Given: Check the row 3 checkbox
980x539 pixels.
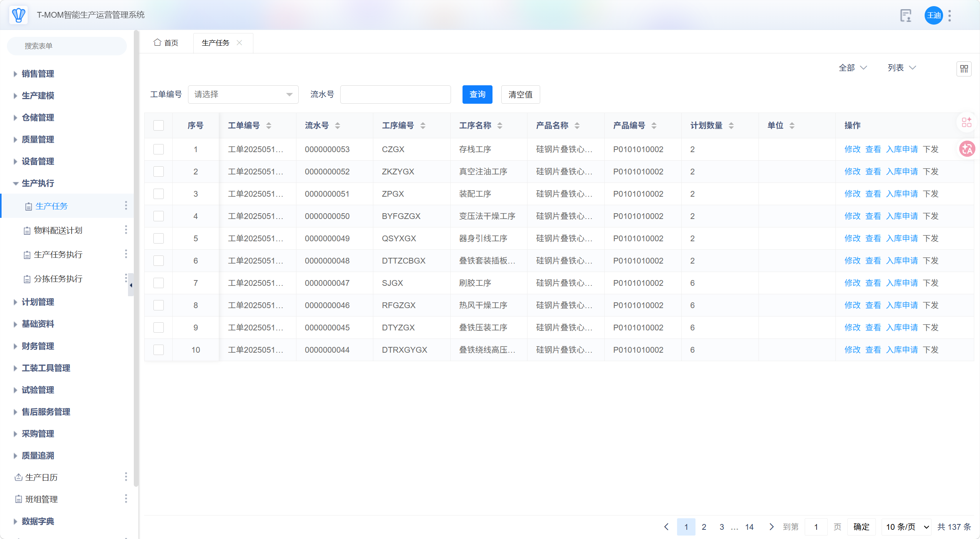Looking at the screenshot, I should point(158,194).
